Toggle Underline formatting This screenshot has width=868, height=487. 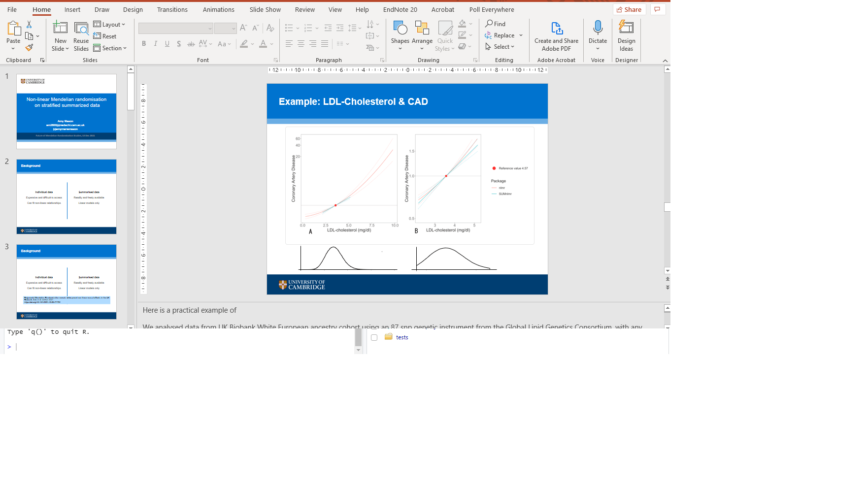pos(167,44)
